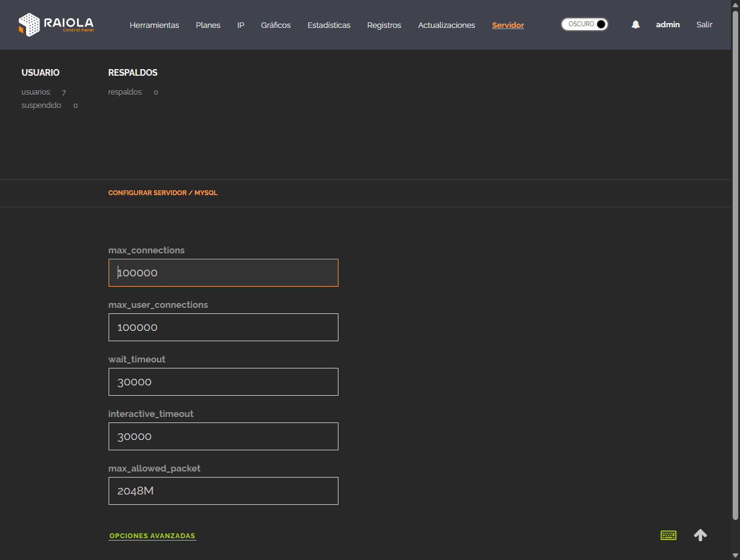The height and width of the screenshot is (560, 740).
Task: Toggle the OSCURO dark mode switch
Action: 585,24
